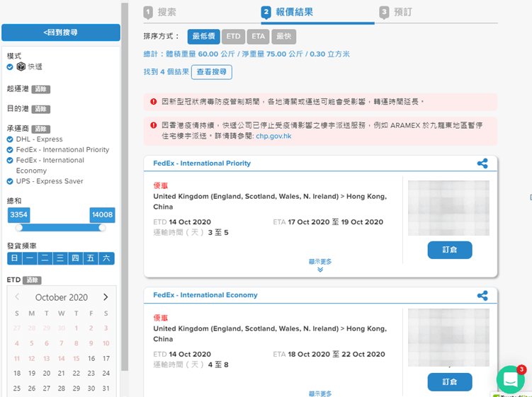Click the warning icon on the COVID notice
Screen dimensions: 532x397
tap(153, 102)
